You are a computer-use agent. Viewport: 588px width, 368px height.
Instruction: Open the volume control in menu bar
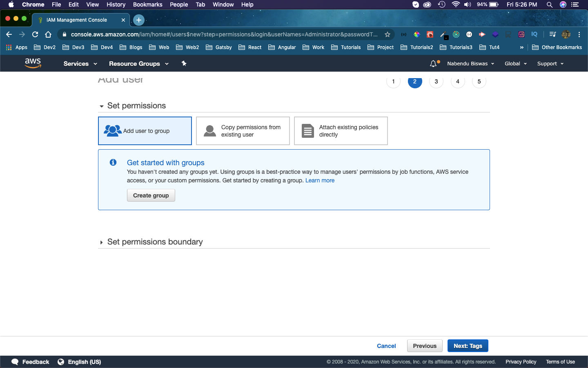pos(468,4)
